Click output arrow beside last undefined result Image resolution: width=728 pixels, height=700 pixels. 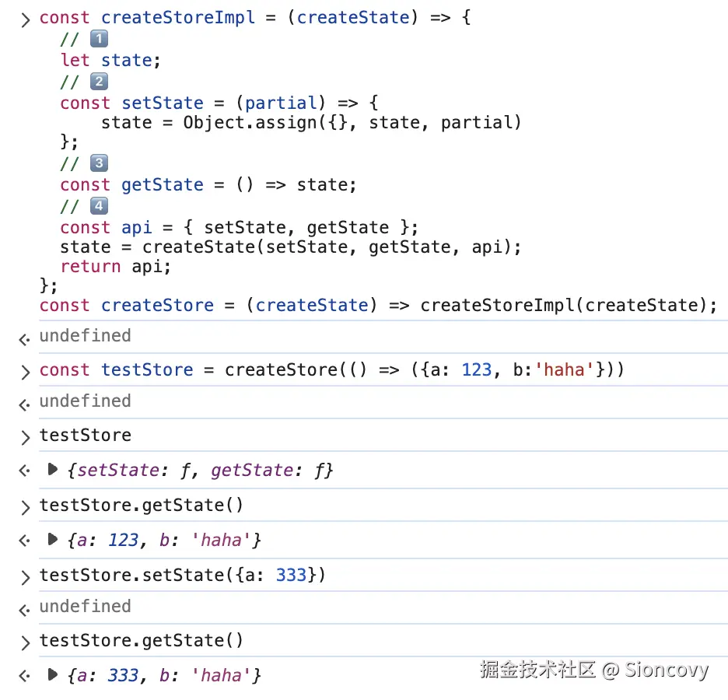(x=25, y=607)
